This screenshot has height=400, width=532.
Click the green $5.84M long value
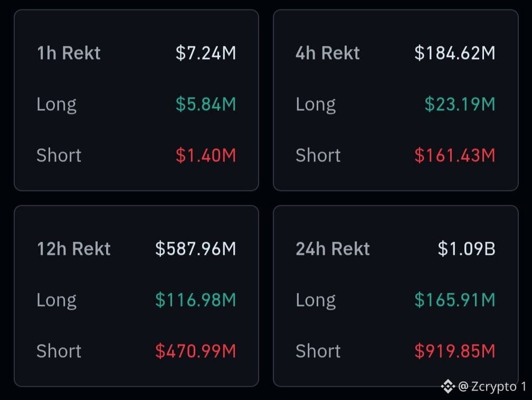coord(206,104)
